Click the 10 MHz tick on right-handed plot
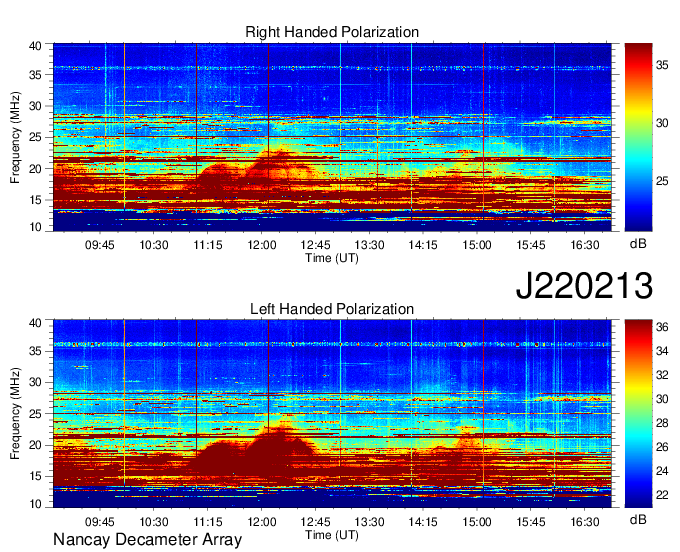This screenshot has height=552, width=680. [x=35, y=227]
